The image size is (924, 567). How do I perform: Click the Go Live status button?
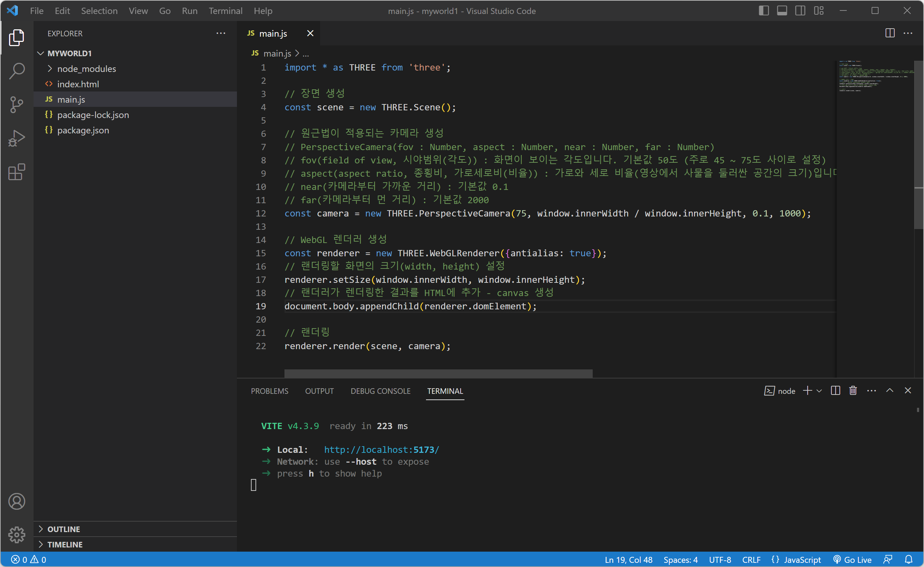[852, 560]
